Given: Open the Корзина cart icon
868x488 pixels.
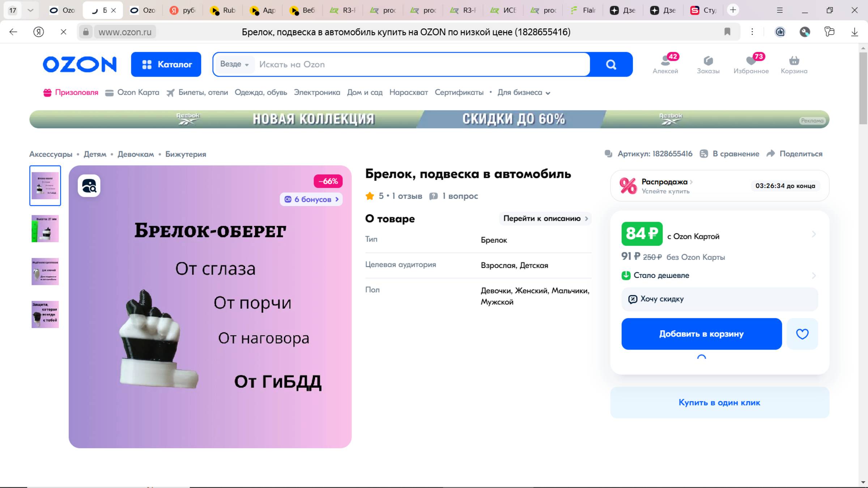Looking at the screenshot, I should pyautogui.click(x=794, y=63).
